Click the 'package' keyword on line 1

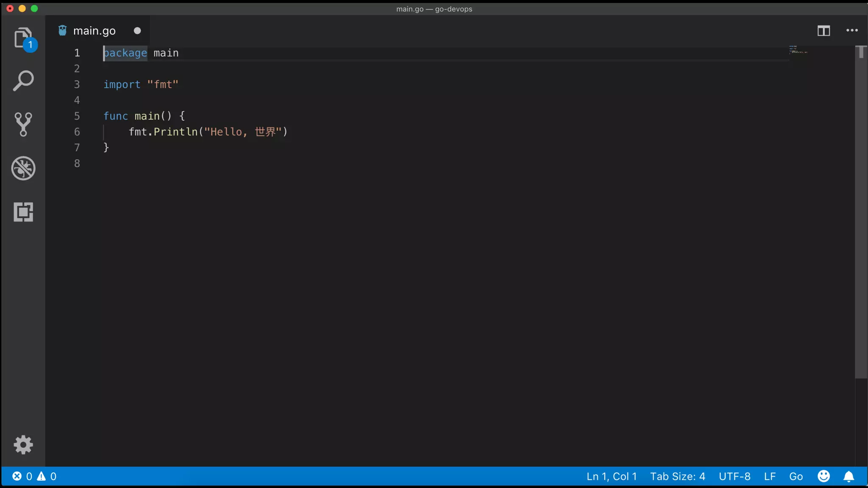point(125,53)
